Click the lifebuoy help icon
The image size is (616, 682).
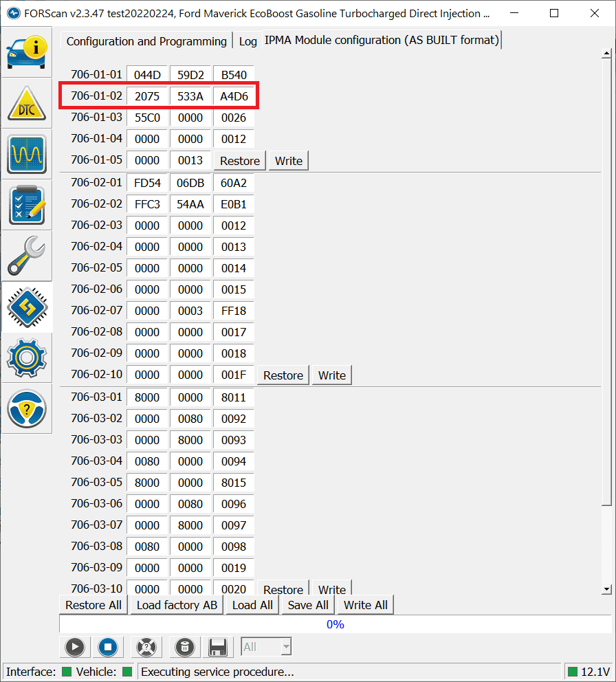coord(146,647)
